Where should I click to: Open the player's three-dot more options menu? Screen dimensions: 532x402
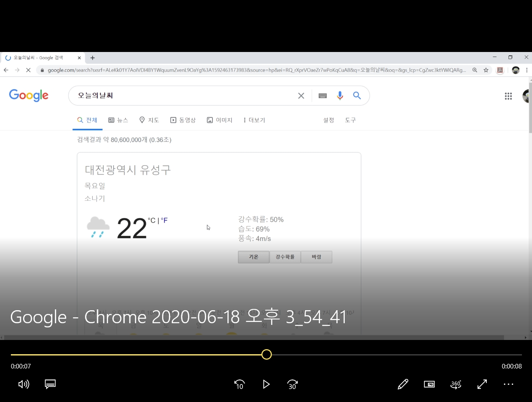click(x=509, y=384)
